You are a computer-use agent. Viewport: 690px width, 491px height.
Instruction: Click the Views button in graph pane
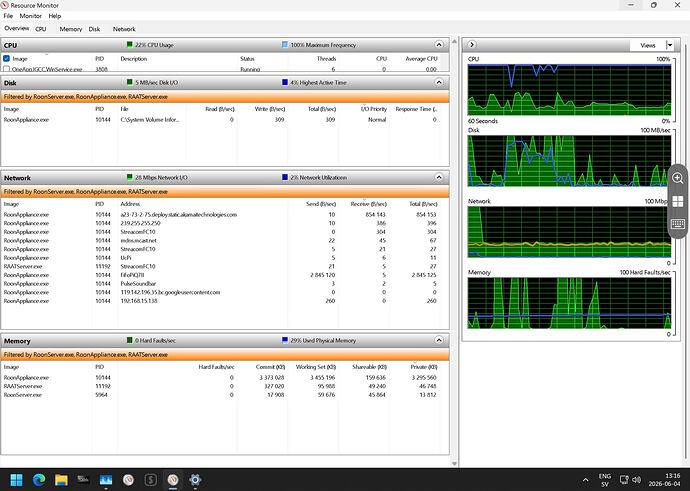648,45
